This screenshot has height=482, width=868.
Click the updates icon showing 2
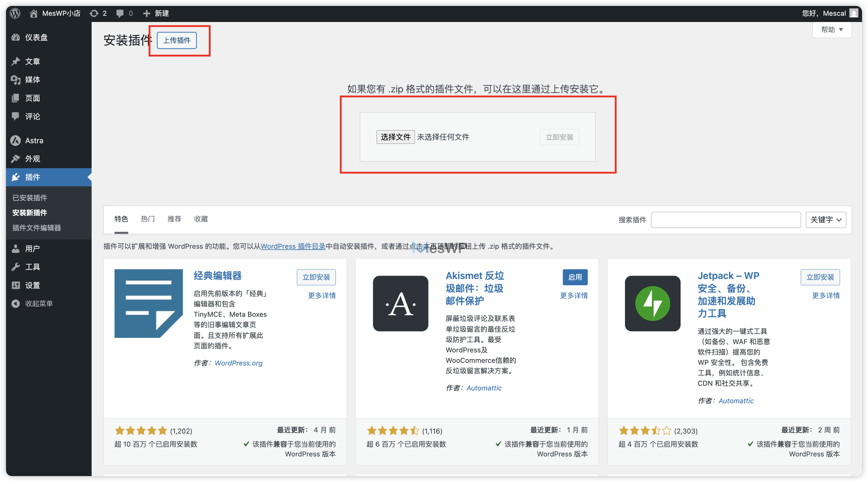pos(94,13)
